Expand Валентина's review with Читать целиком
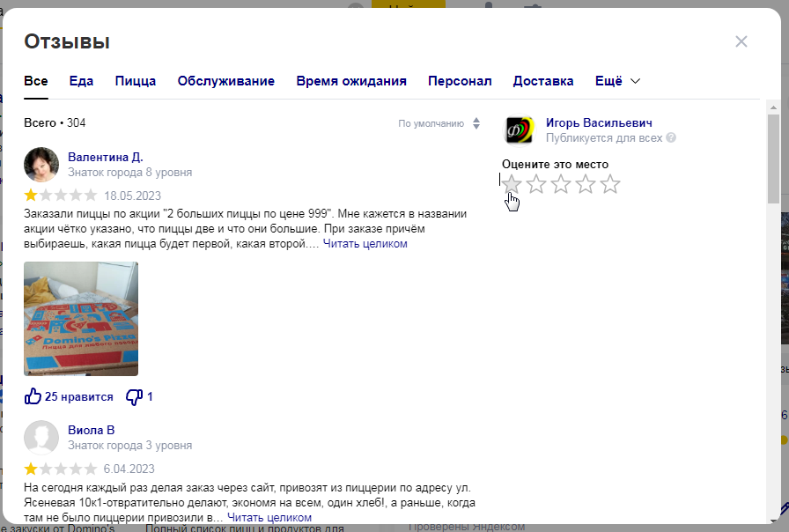This screenshot has width=789, height=532. point(365,244)
